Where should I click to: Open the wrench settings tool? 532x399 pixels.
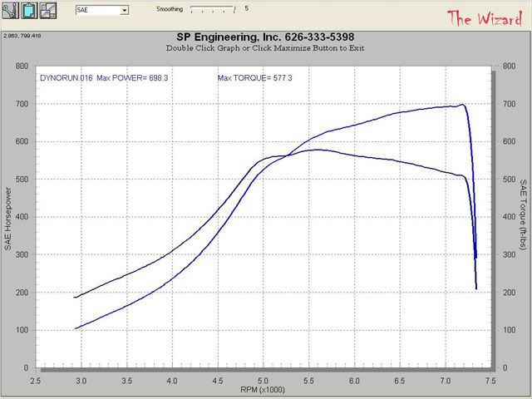(11, 10)
